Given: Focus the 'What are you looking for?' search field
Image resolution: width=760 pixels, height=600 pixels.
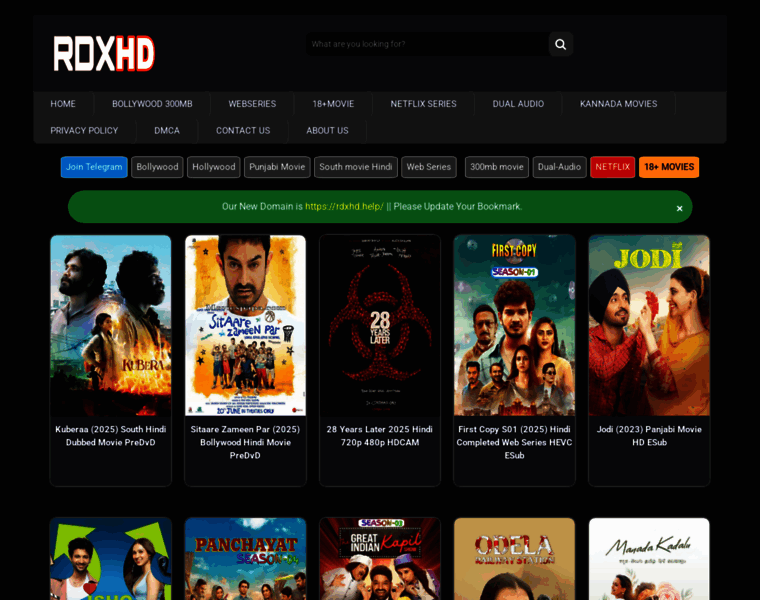Looking at the screenshot, I should click(x=428, y=44).
